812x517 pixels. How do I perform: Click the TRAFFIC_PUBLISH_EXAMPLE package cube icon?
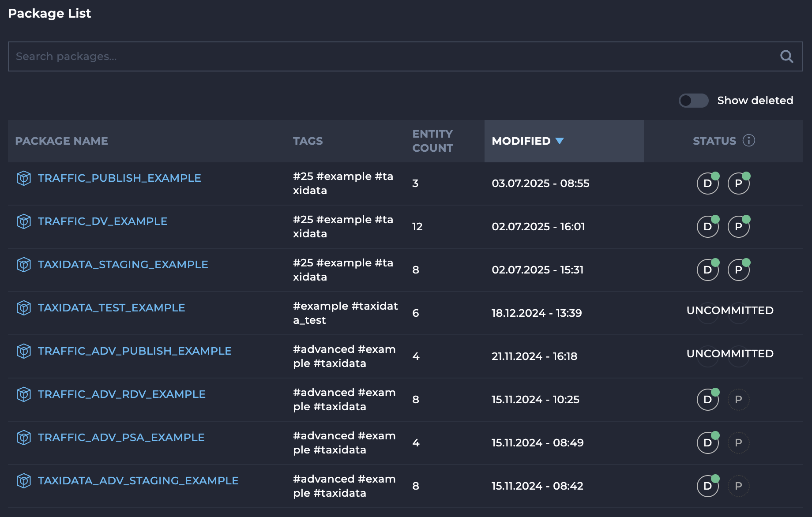[24, 178]
